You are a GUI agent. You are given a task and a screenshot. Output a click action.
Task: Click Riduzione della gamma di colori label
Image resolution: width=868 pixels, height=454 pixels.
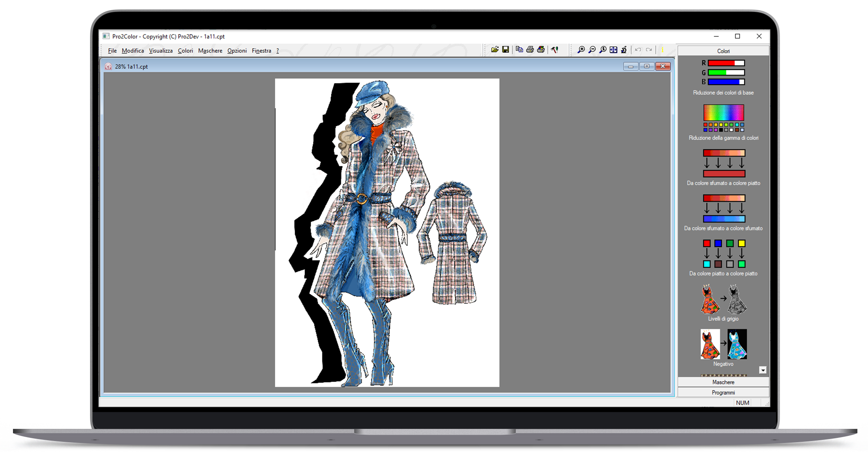point(723,138)
